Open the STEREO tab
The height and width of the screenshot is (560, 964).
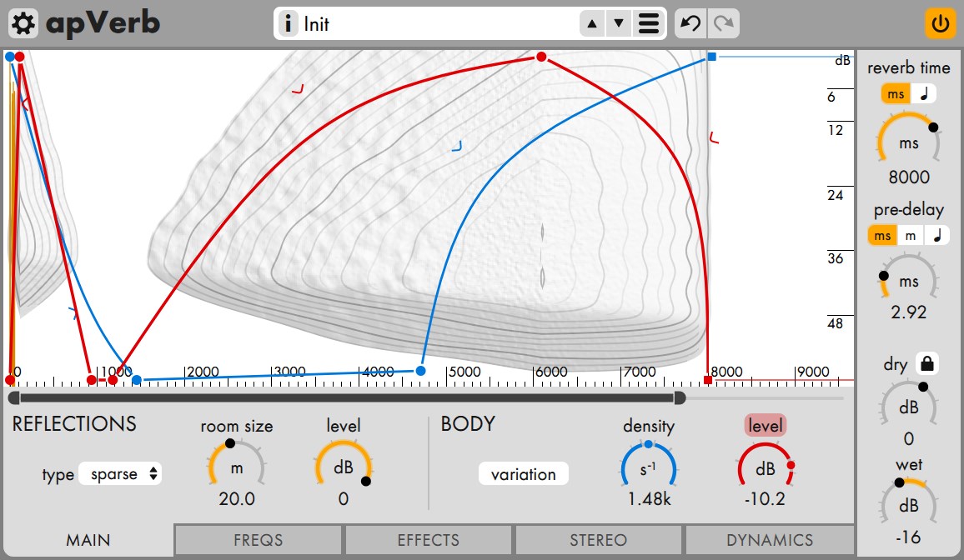pos(598,540)
